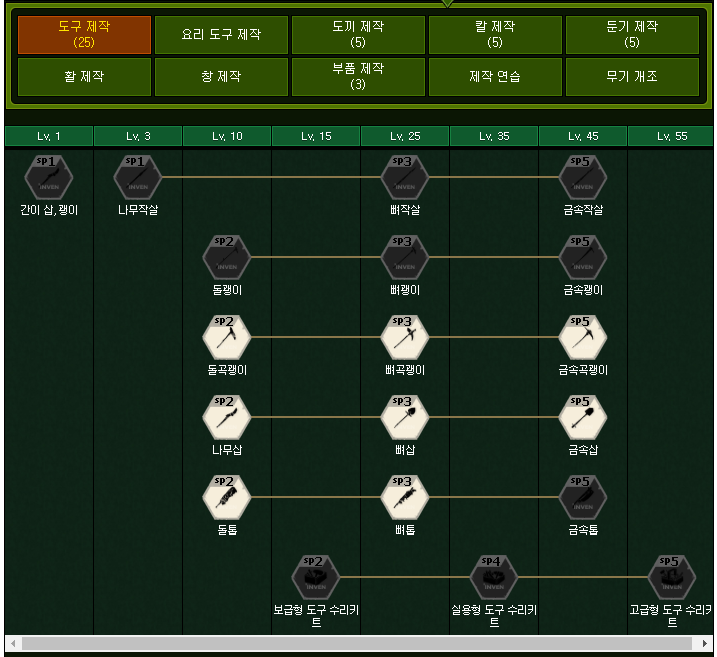Screen dimensions: 717x657
Task: Open the 칼 제작 (5) tab
Action: click(x=495, y=35)
